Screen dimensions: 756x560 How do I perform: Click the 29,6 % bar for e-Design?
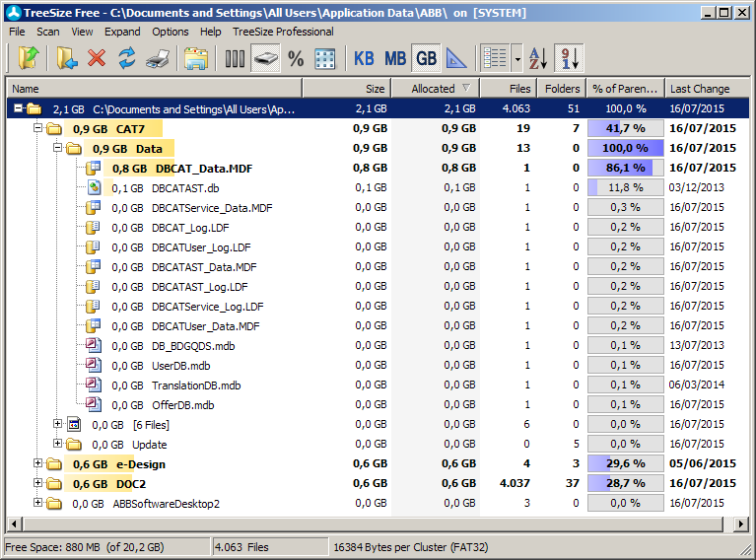tap(625, 463)
